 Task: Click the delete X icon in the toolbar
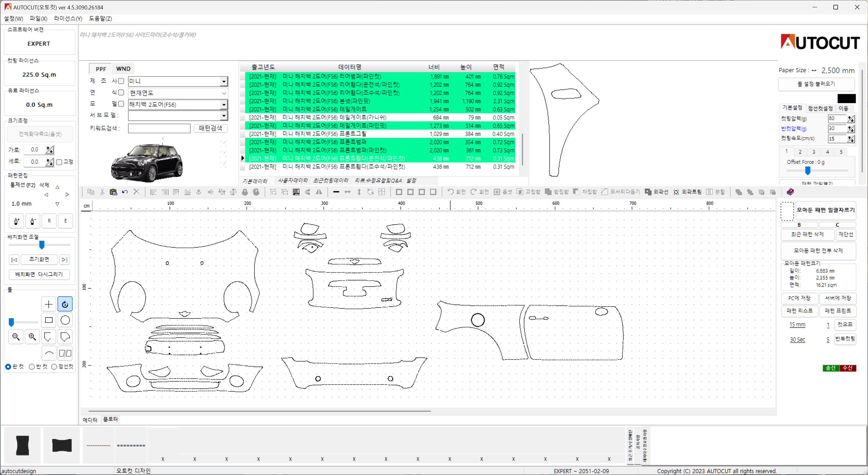click(x=136, y=192)
